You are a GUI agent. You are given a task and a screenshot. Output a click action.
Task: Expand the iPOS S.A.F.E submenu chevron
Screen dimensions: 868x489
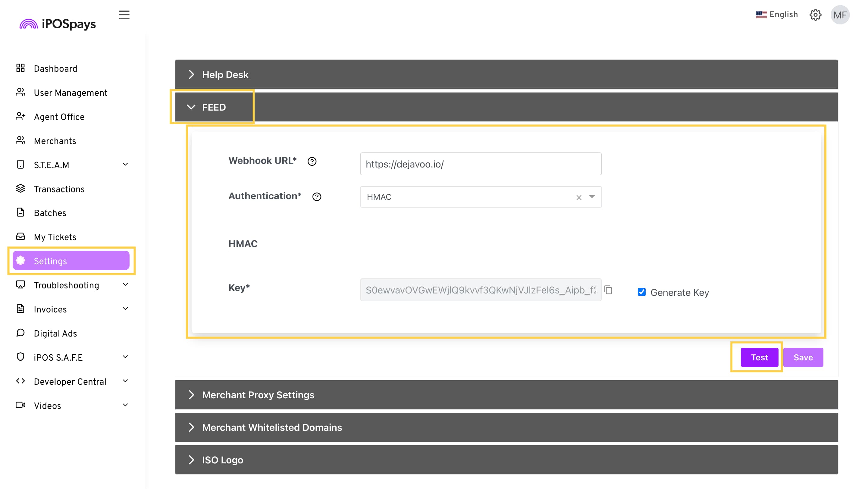[x=125, y=357]
